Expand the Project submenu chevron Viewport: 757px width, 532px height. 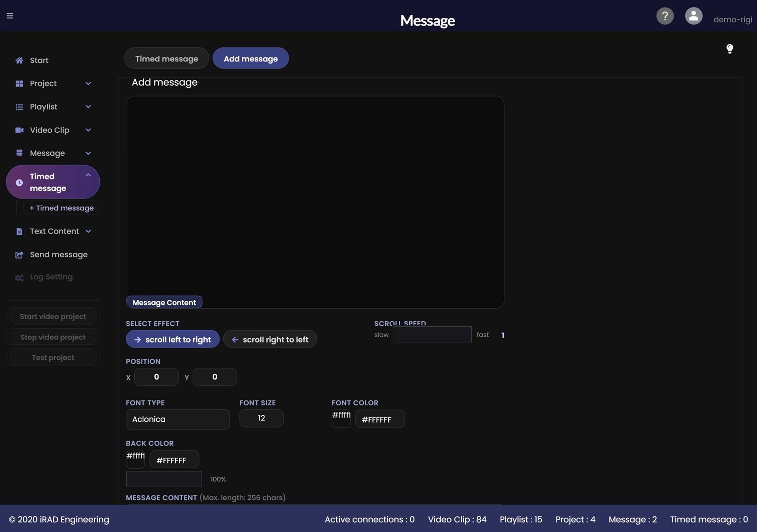[x=88, y=84]
